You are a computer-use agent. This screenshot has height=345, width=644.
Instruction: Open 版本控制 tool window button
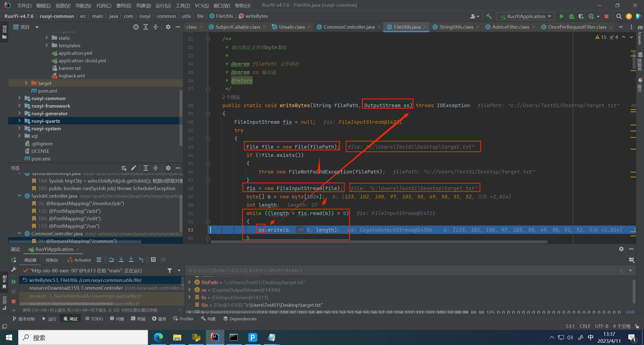(x=23, y=319)
